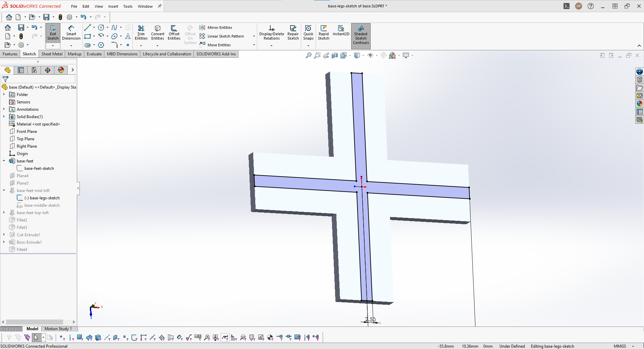Select the Sketch Text tool
644x349 pixels.
pyautogui.click(x=128, y=36)
